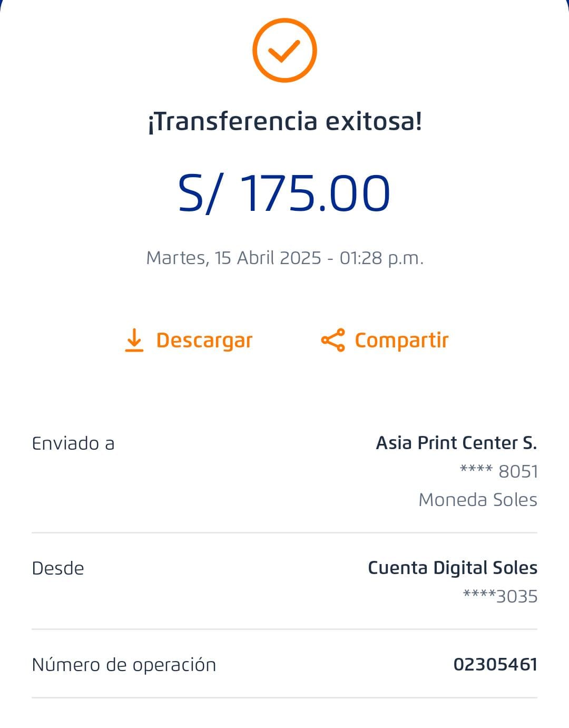Tap the download arrow icon
569x728 pixels.
134,340
